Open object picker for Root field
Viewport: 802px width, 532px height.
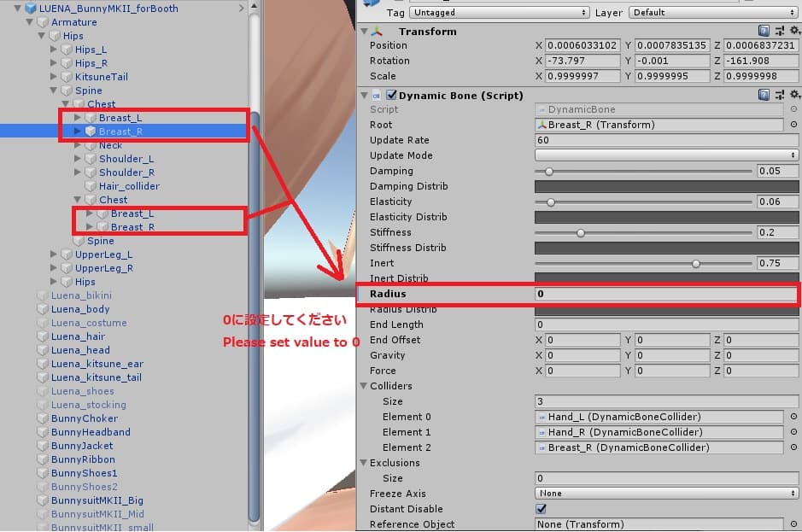tap(793, 125)
